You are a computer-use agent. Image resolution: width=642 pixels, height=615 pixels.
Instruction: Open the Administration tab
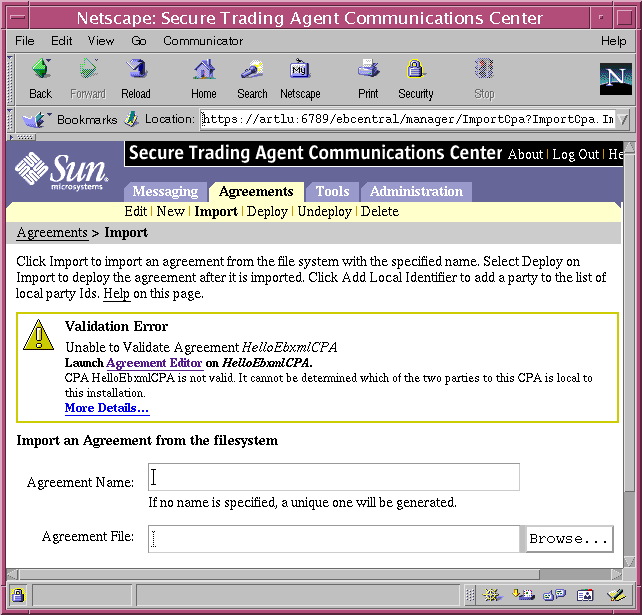(x=416, y=192)
